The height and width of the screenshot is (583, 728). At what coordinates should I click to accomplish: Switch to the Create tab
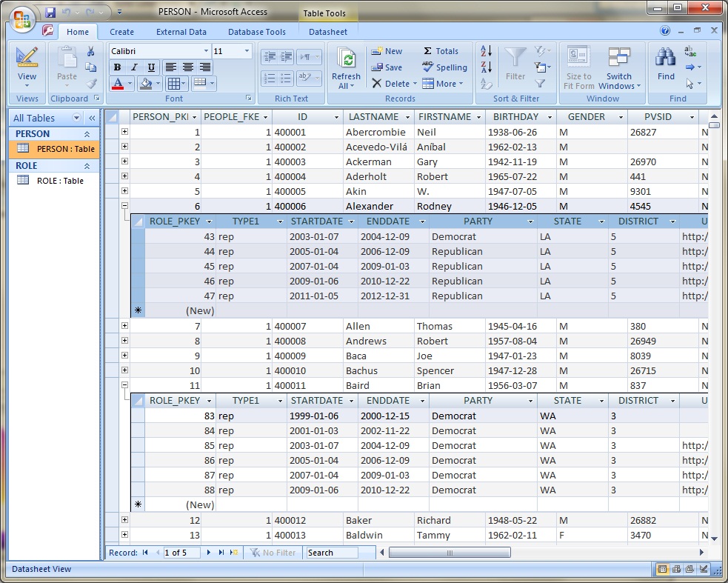[121, 32]
